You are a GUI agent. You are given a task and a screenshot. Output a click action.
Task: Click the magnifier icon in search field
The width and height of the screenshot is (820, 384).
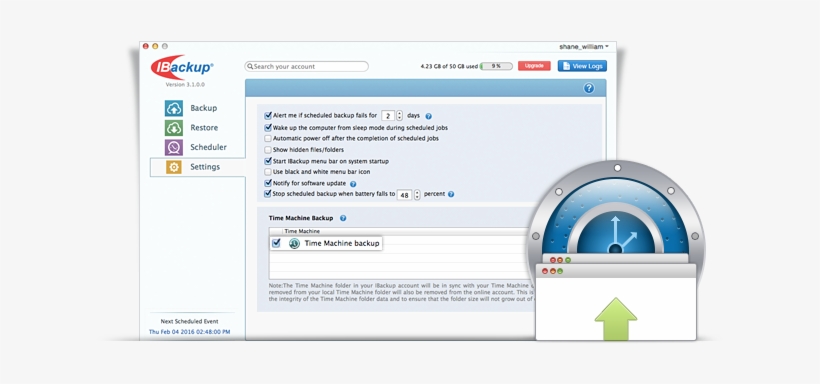(250, 66)
